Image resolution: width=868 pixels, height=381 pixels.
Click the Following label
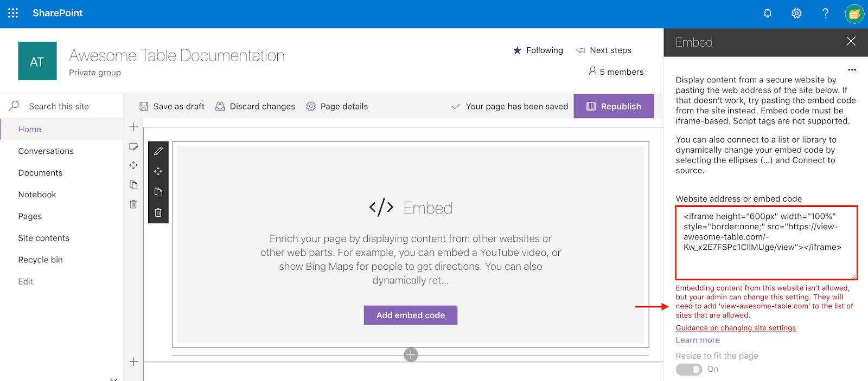tap(545, 50)
